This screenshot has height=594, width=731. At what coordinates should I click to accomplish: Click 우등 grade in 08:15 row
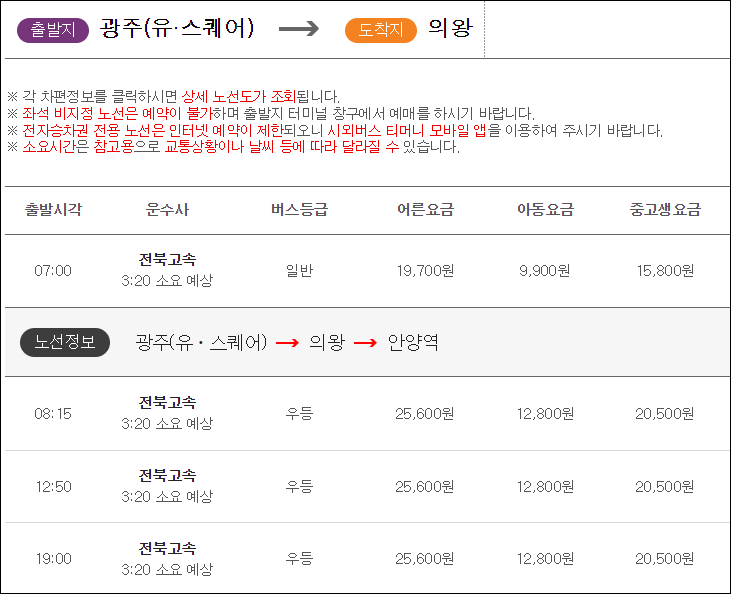click(x=299, y=413)
